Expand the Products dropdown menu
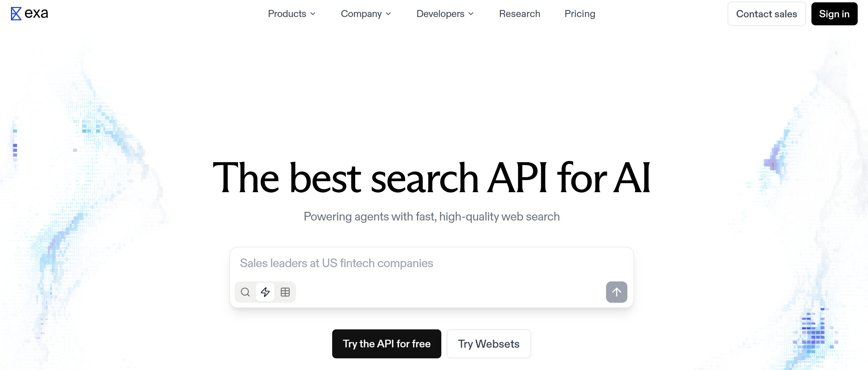This screenshot has height=370, width=868. point(287,14)
